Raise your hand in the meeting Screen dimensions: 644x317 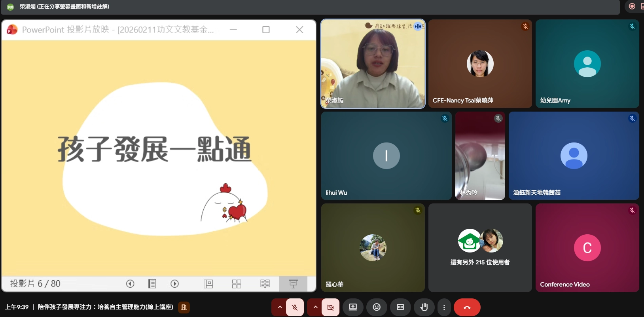pyautogui.click(x=424, y=307)
